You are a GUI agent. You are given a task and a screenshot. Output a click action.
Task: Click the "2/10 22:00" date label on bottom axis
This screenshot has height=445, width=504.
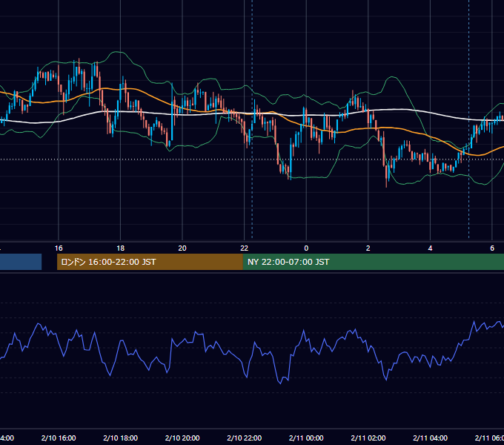245,438
